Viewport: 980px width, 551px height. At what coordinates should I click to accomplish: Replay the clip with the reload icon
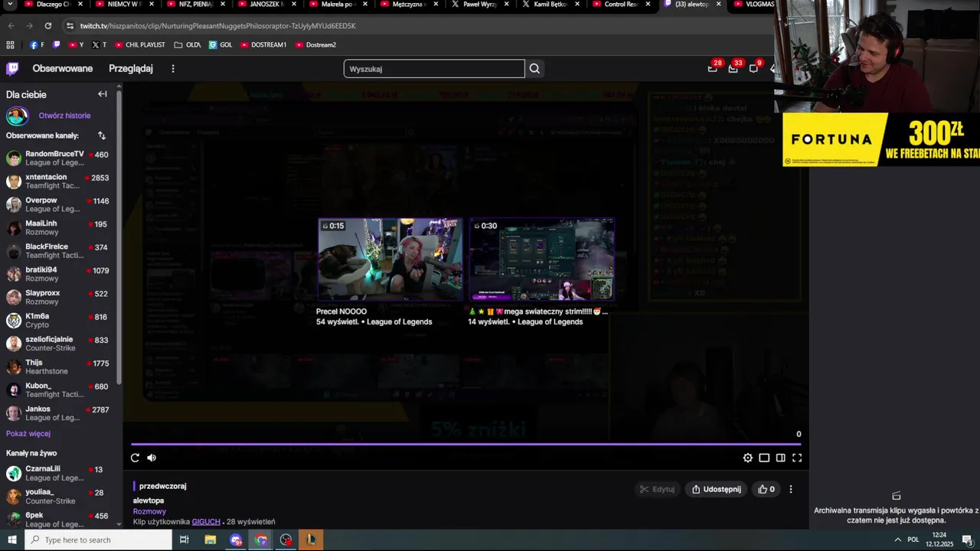click(135, 458)
